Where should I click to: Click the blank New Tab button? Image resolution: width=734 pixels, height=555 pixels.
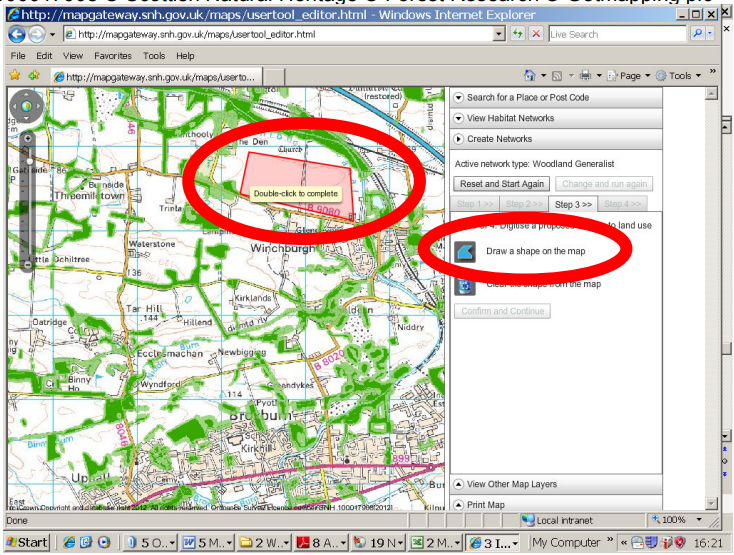[x=275, y=77]
